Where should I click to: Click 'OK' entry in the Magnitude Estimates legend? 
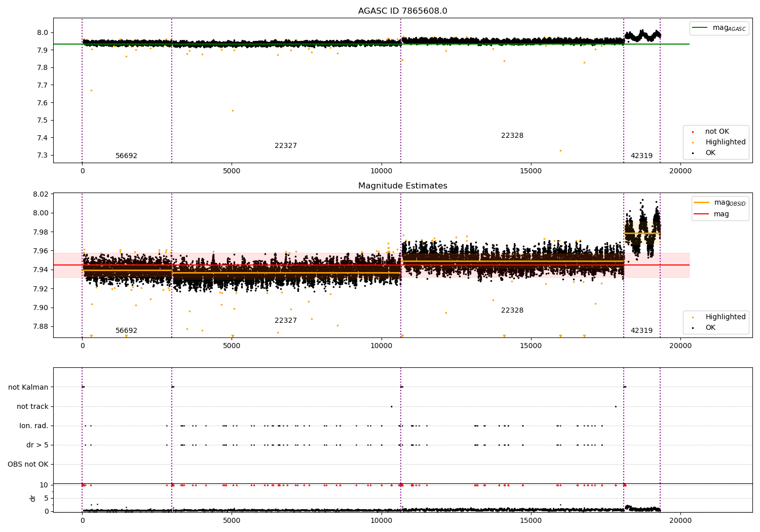(x=710, y=328)
